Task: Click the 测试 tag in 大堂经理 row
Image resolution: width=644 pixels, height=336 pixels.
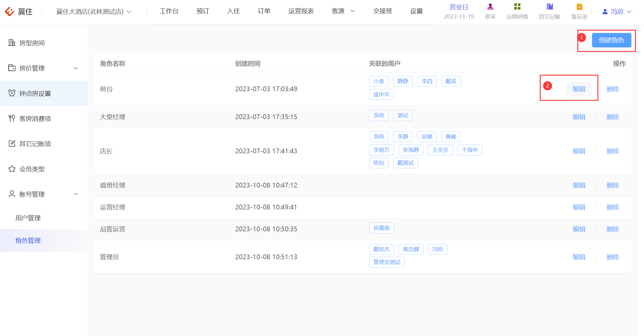Action: (403, 115)
